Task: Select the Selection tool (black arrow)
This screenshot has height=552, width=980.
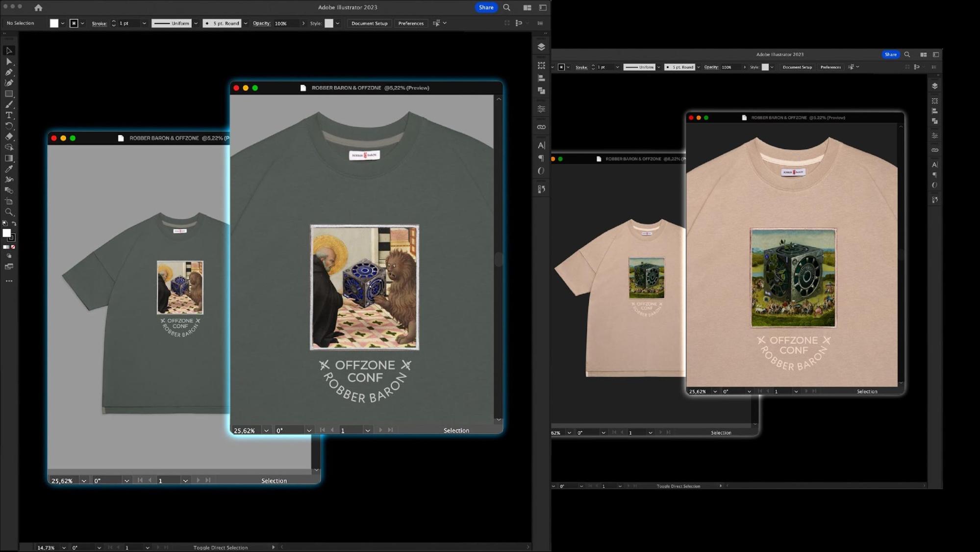Action: click(x=9, y=51)
